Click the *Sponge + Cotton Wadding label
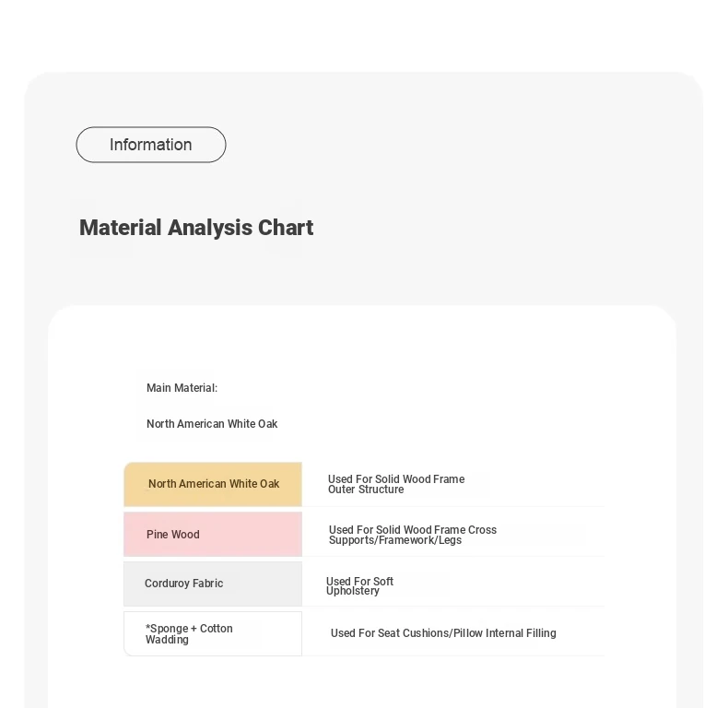The image size is (728, 708). tap(189, 633)
